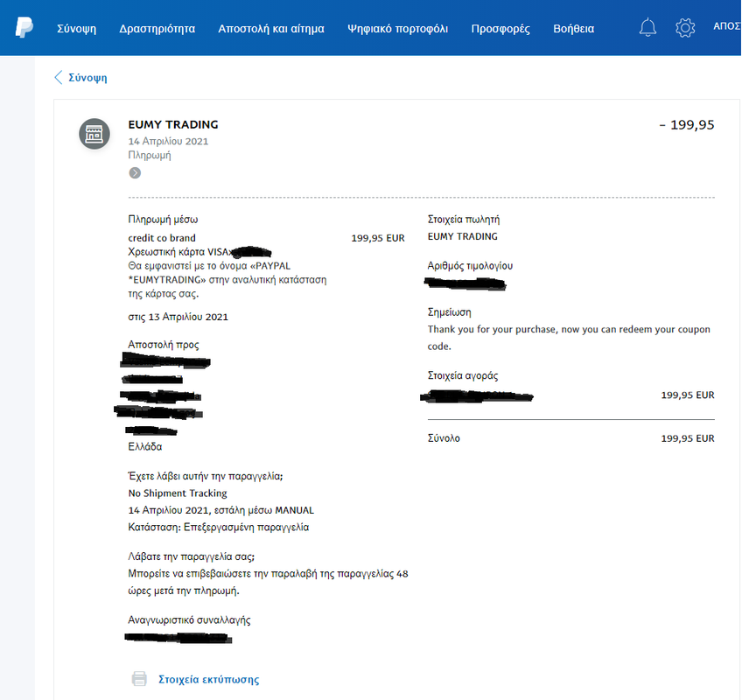This screenshot has width=742, height=700.
Task: Click the Ελλάδα country text
Action: 144,447
